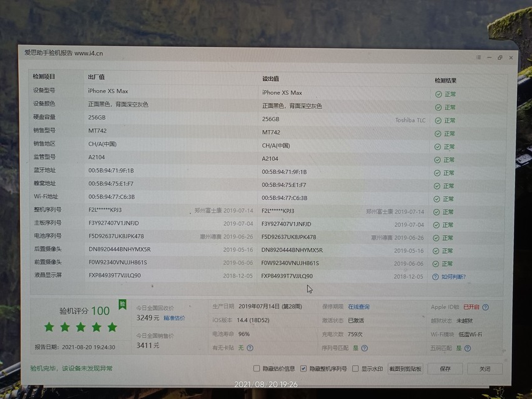Click the status message 验机完毕，该设备未发现异常

pos(71,368)
